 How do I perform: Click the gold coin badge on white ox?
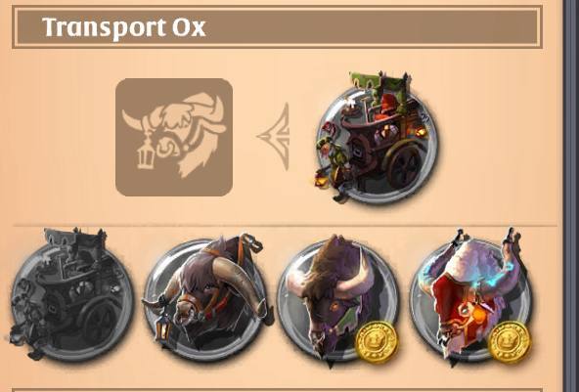(x=510, y=343)
